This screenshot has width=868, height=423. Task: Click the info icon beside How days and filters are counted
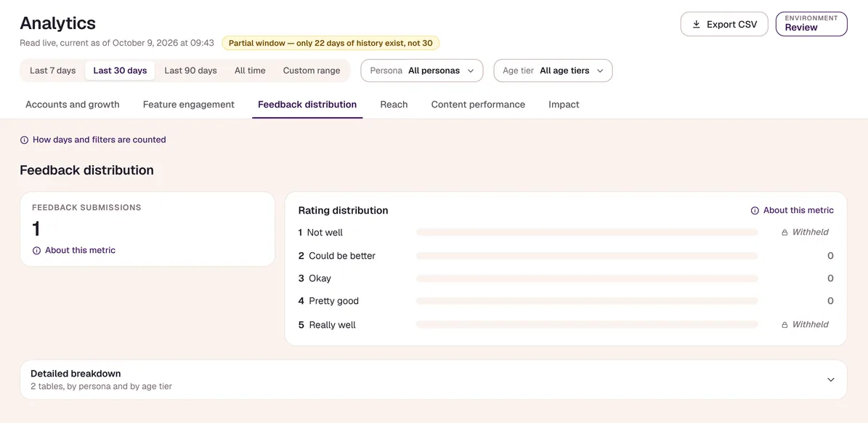pos(25,140)
